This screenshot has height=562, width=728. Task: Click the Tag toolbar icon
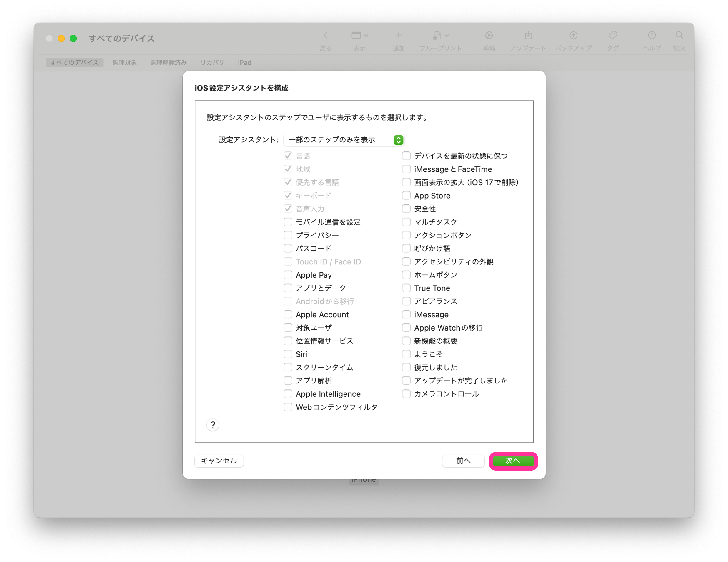pos(613,35)
